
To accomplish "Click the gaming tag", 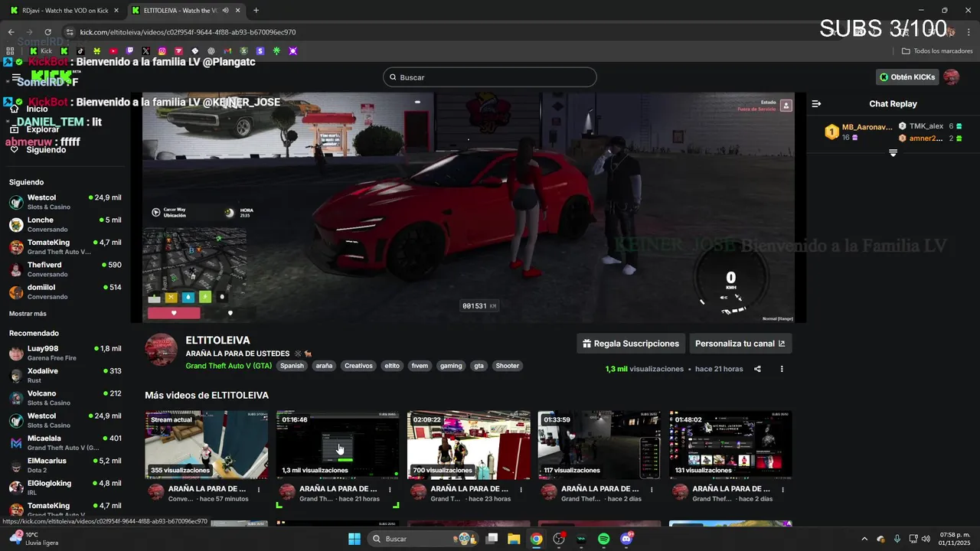I will click(451, 366).
